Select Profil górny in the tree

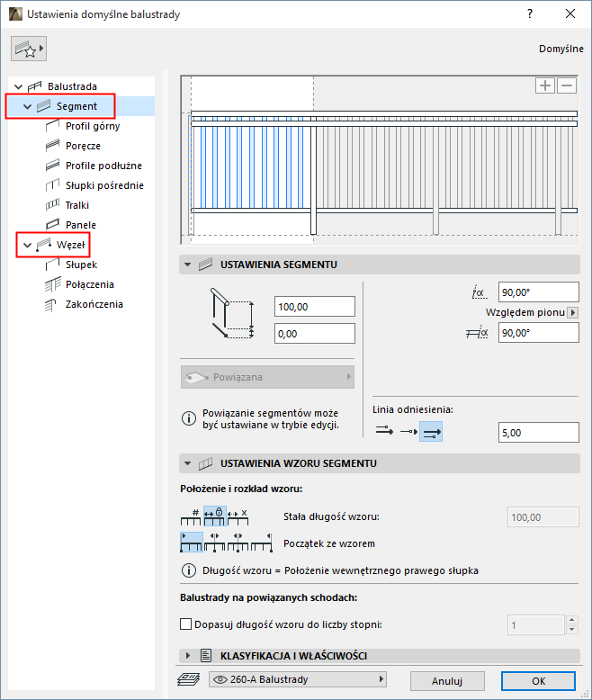[93, 126]
